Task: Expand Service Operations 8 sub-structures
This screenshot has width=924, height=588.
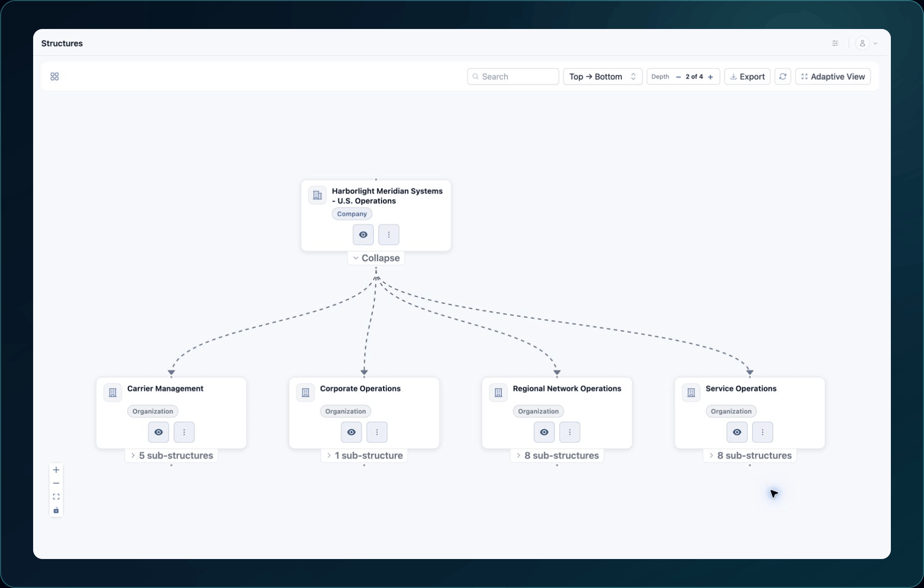Action: coord(750,455)
